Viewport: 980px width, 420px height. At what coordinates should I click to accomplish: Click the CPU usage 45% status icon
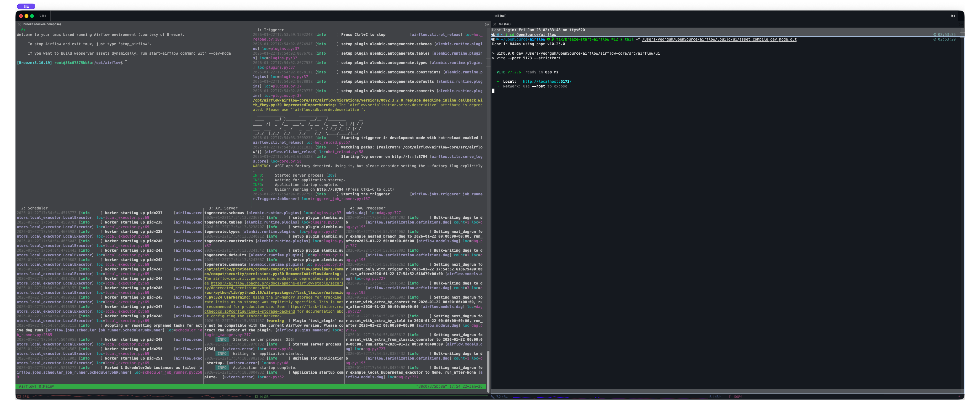tap(19, 397)
